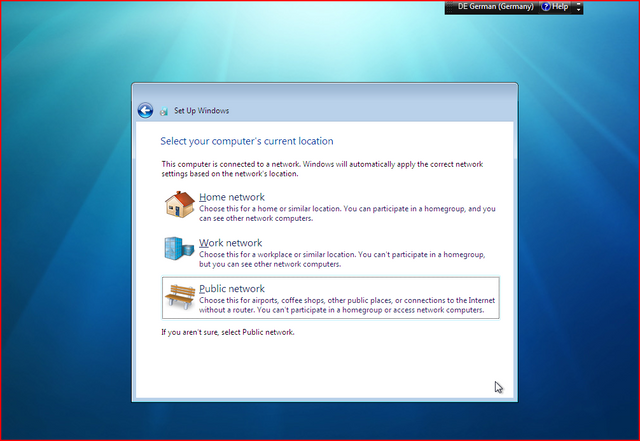This screenshot has height=441, width=640.
Task: Click the Public network description text
Action: point(347,305)
